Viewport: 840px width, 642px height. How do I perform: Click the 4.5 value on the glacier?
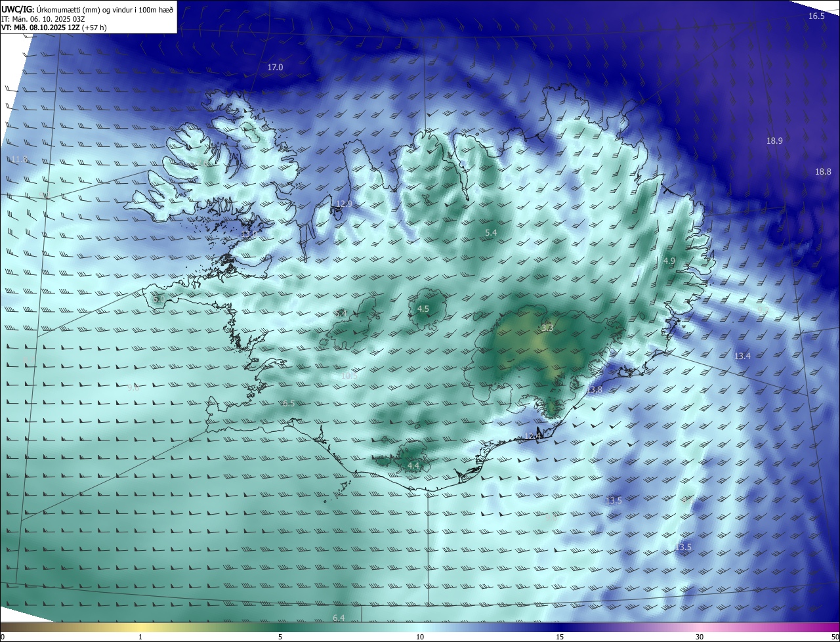click(423, 309)
